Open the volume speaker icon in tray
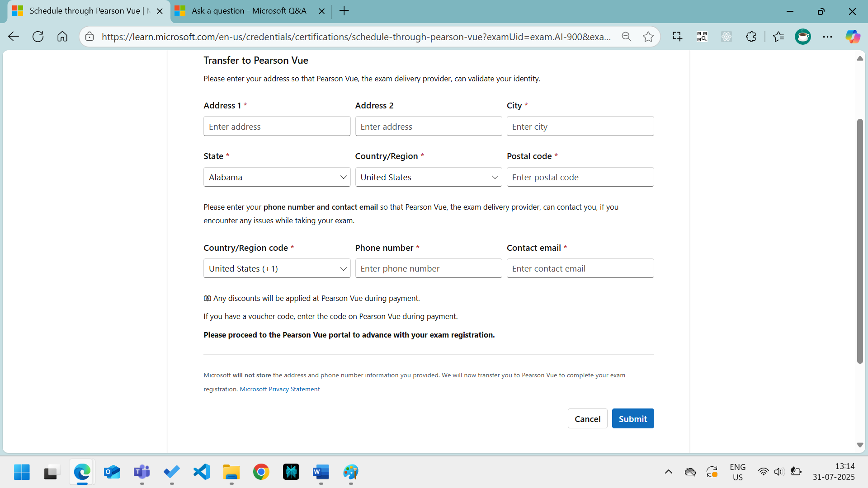The height and width of the screenshot is (488, 868). 779,472
